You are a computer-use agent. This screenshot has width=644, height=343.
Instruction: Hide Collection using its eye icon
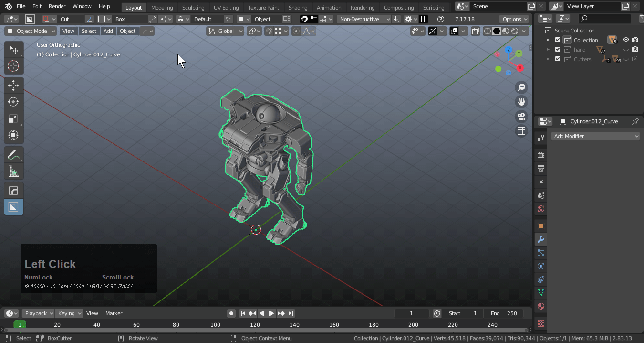coord(626,40)
